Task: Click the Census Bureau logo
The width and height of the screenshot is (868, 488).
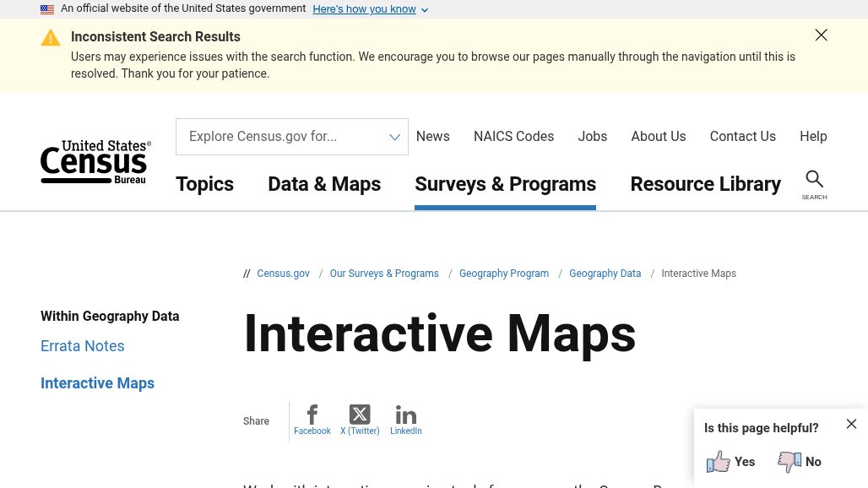Action: (x=95, y=162)
